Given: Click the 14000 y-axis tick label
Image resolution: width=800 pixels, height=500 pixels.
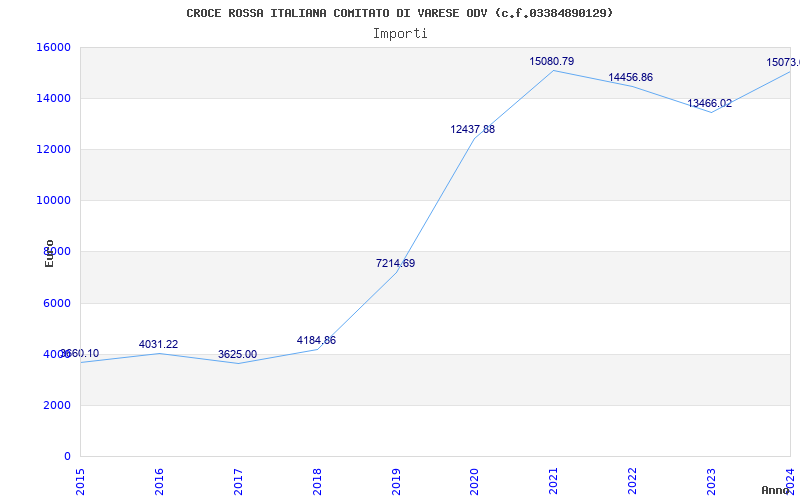Looking at the screenshot, I should [53, 98].
